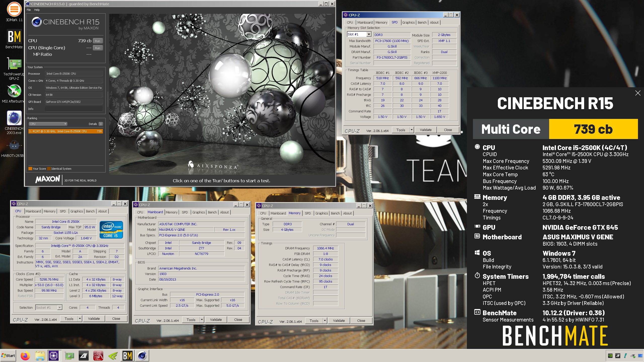Run the Cinebench CPU multi-core test
The width and height of the screenshot is (644, 362).
click(98, 41)
